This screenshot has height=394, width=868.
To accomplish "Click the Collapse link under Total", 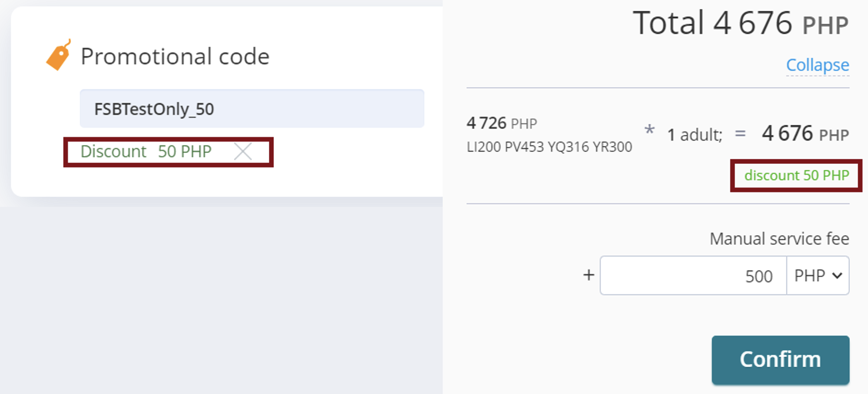I will 817,65.
